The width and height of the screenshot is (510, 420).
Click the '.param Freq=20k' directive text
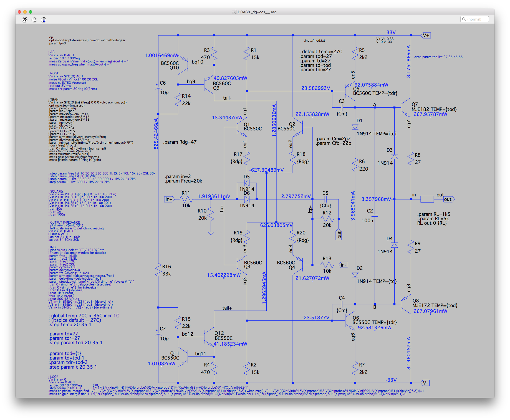[x=183, y=181]
